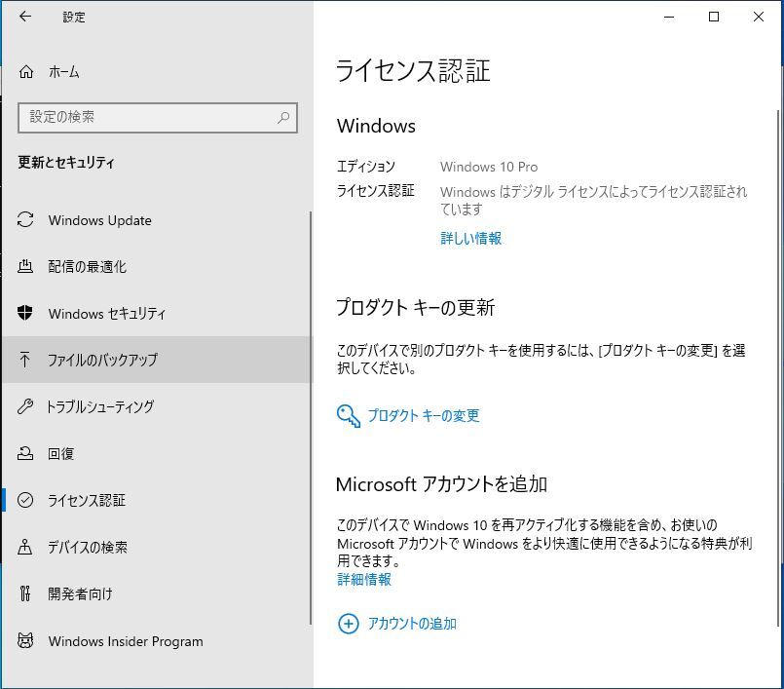Click the Windows Update sync icon

[25, 219]
